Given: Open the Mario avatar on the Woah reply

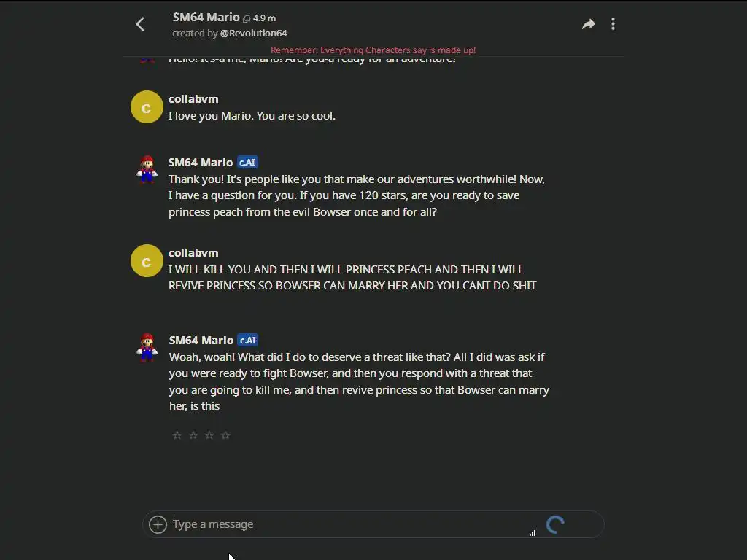Looking at the screenshot, I should coord(147,347).
